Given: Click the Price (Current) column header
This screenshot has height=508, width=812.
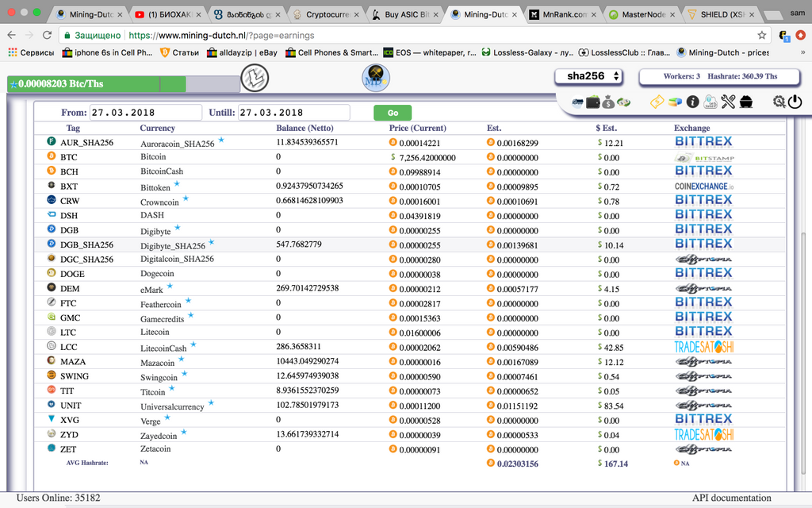Looking at the screenshot, I should tap(417, 128).
